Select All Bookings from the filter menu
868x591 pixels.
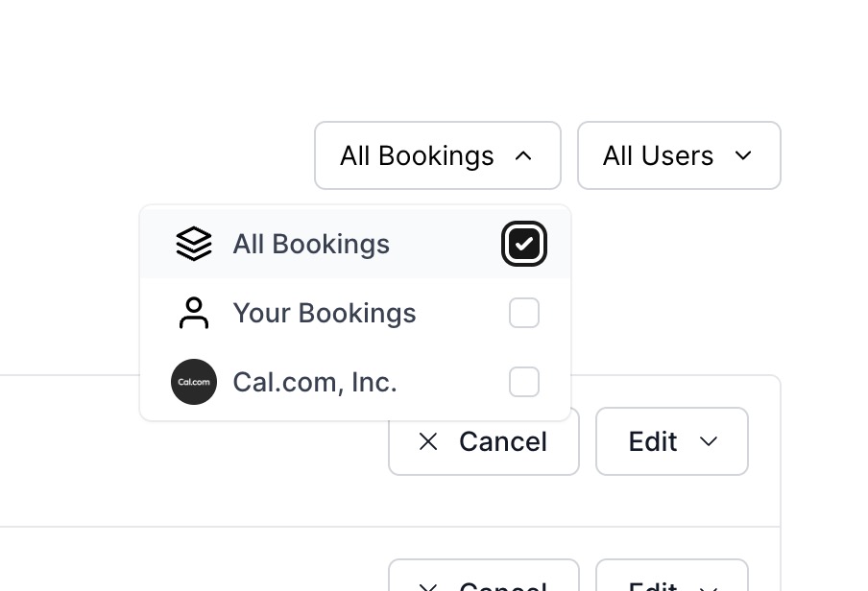311,244
